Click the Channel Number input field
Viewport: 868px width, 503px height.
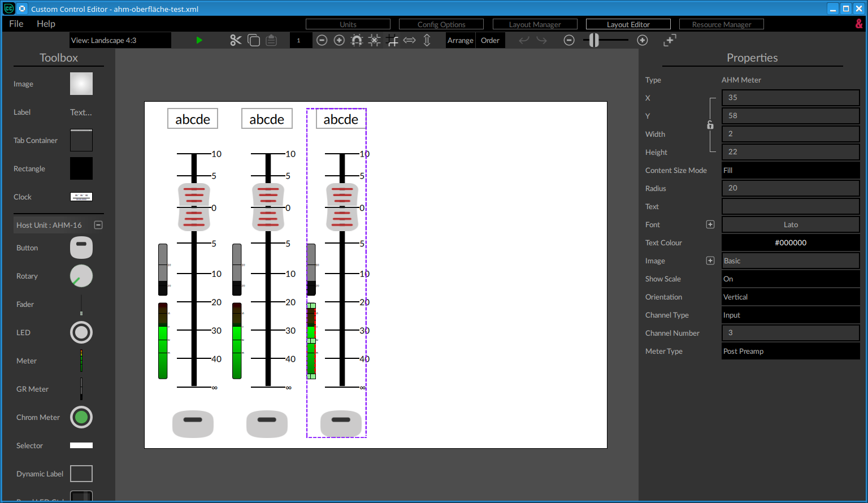click(790, 333)
